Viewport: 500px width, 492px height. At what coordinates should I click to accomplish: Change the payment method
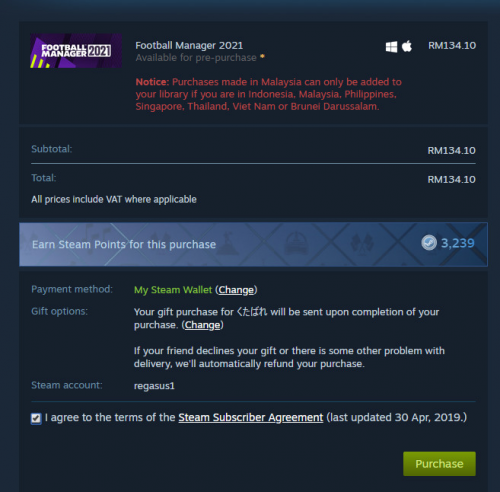tap(236, 290)
